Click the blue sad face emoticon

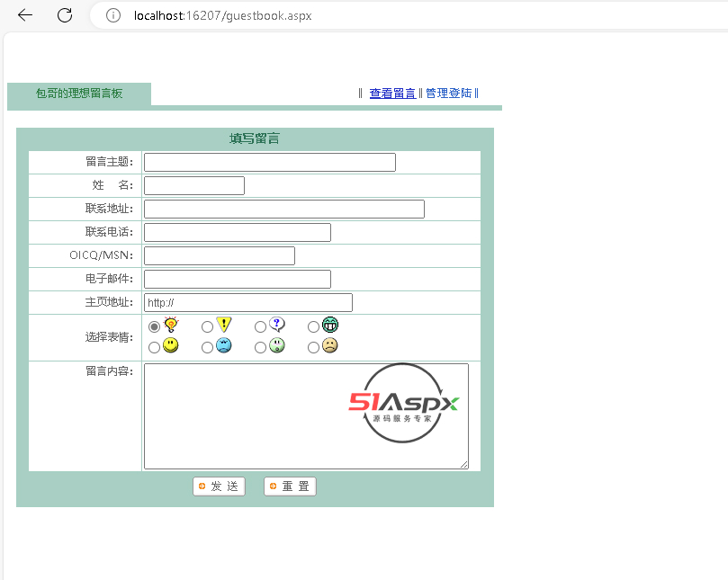(x=224, y=345)
